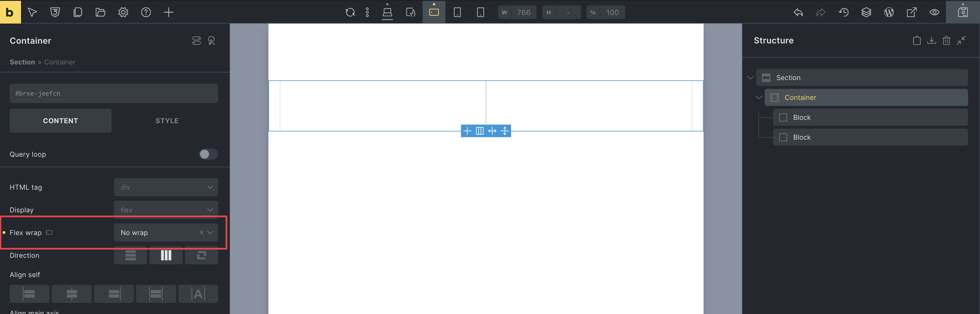Reverse the flex direction

click(202, 255)
